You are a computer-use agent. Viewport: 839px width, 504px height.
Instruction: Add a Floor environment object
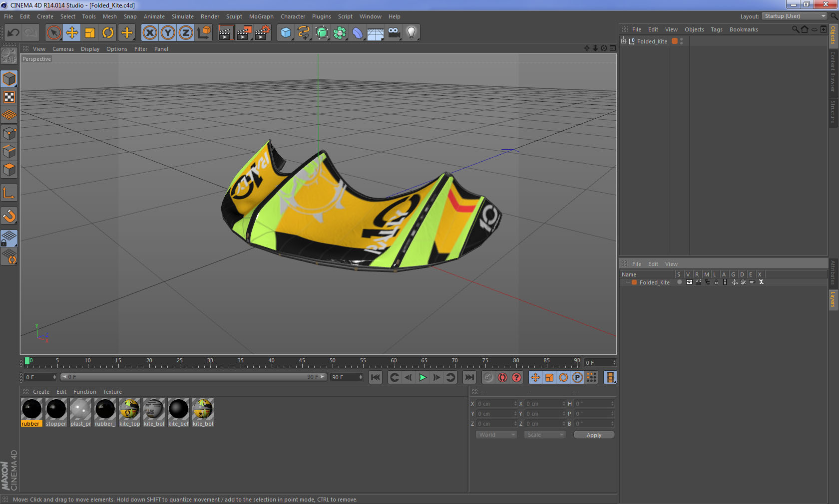tap(376, 33)
